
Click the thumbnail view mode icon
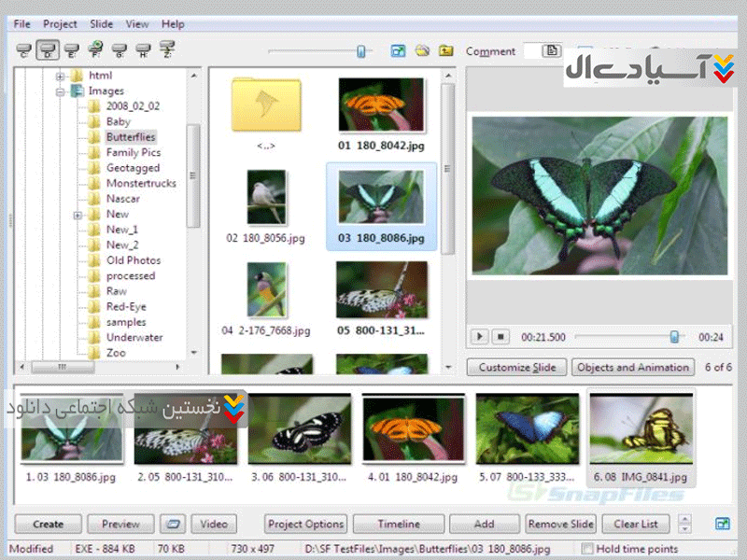point(399,51)
